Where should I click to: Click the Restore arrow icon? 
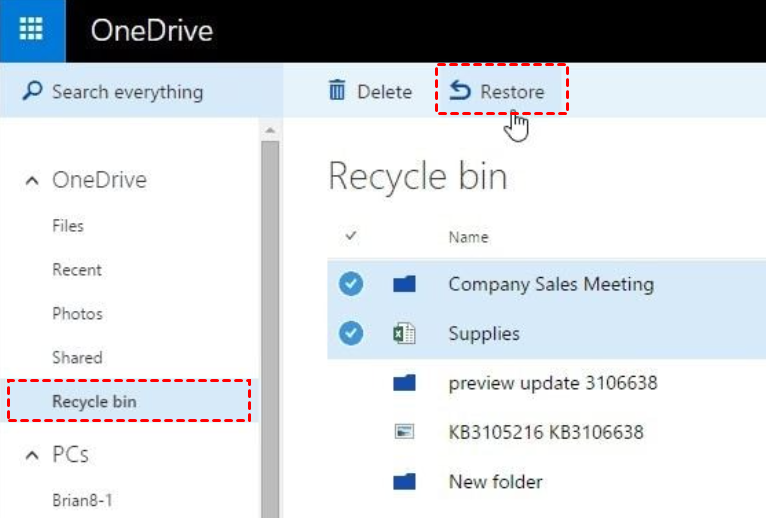tap(460, 92)
